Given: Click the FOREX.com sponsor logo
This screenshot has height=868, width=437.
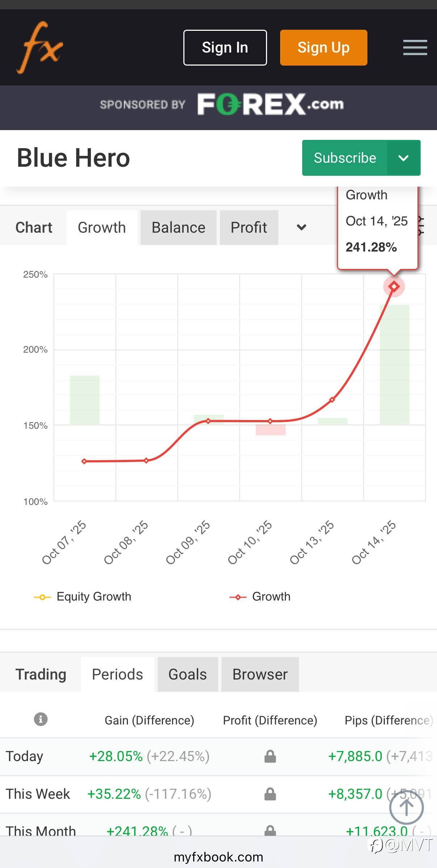Looking at the screenshot, I should pyautogui.click(x=270, y=104).
